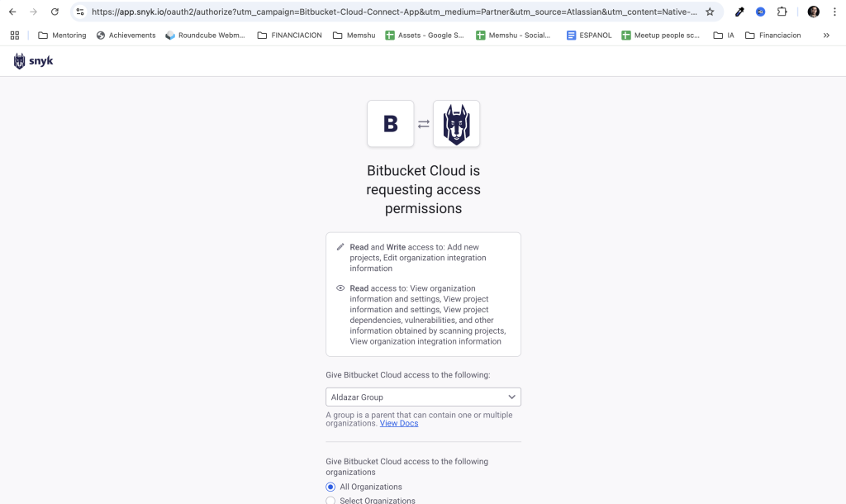Viewport: 846px width, 504px height.
Task: Click the Bitbucket B logo tile
Action: (x=391, y=124)
